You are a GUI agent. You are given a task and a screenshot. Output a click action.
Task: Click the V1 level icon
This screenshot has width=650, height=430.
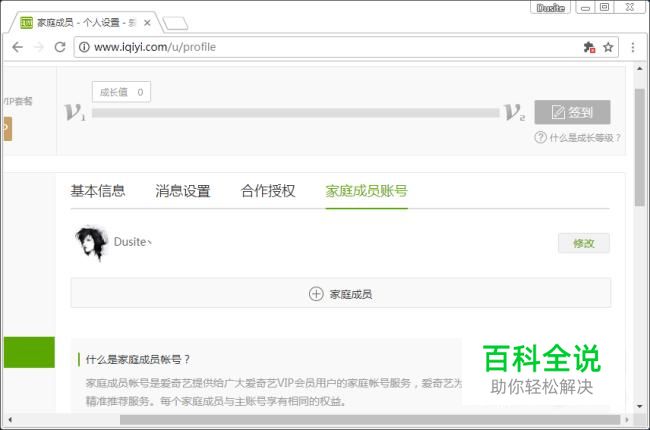pos(75,112)
